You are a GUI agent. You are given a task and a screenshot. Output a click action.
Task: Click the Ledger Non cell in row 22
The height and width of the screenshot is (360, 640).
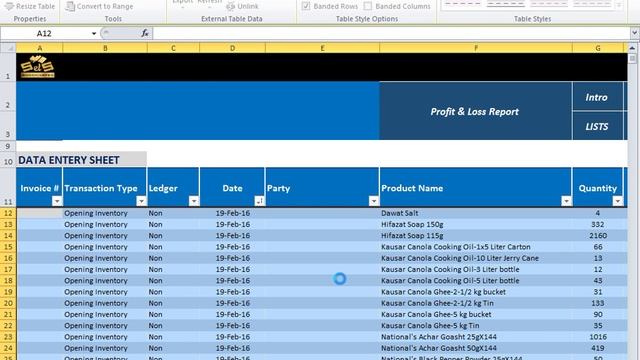[x=173, y=326]
